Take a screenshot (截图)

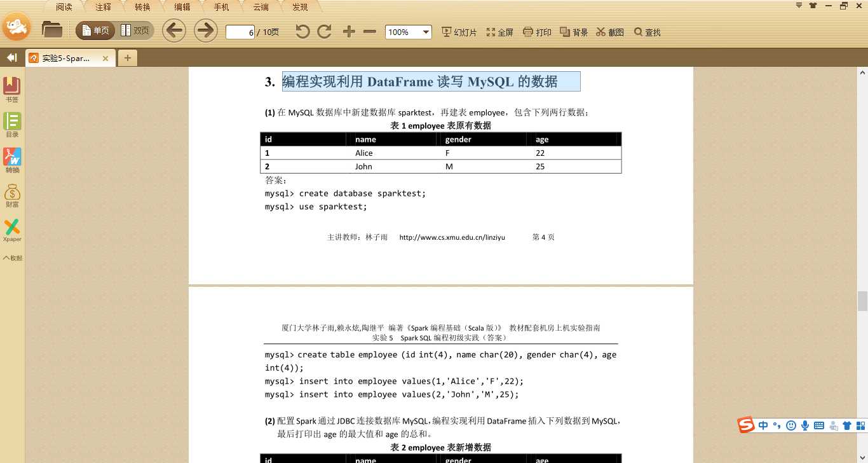pos(610,32)
